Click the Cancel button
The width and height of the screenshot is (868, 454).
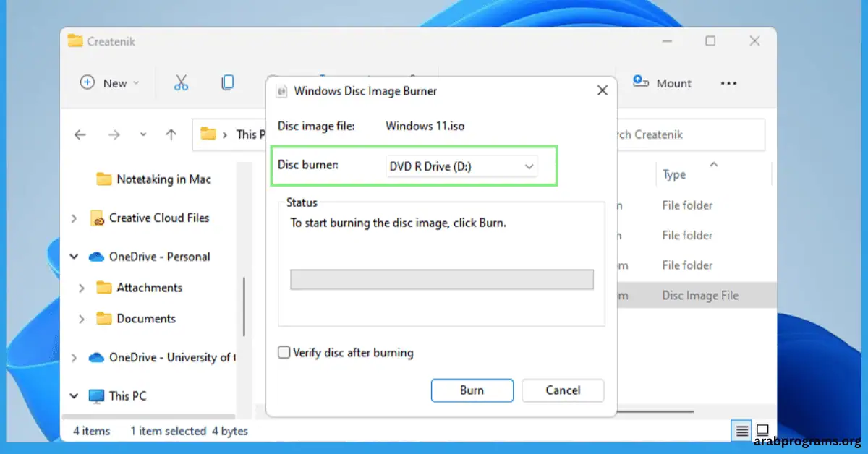coord(563,390)
